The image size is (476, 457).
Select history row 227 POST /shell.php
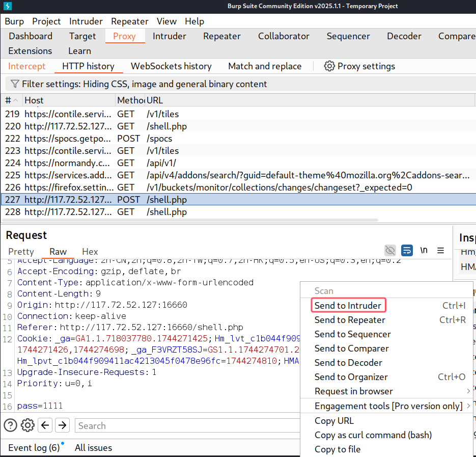click(x=239, y=200)
